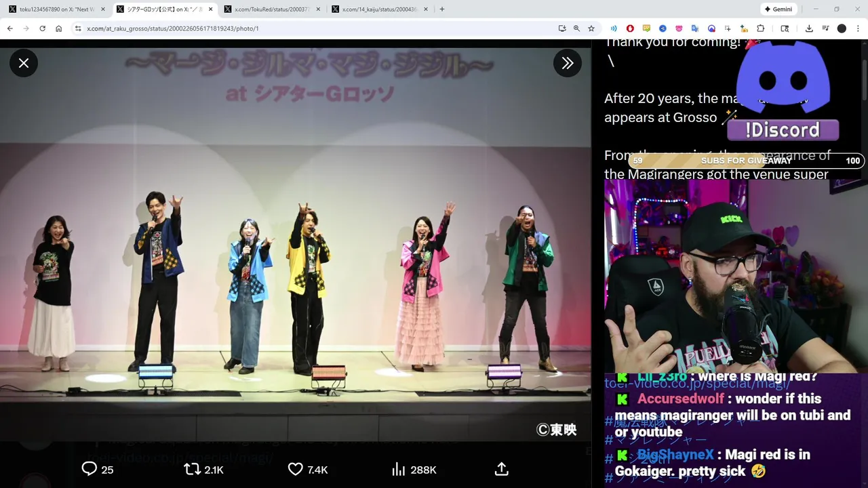Go to the next photo with the double-arrow button
Screen dimensions: 868x488
[x=568, y=63]
